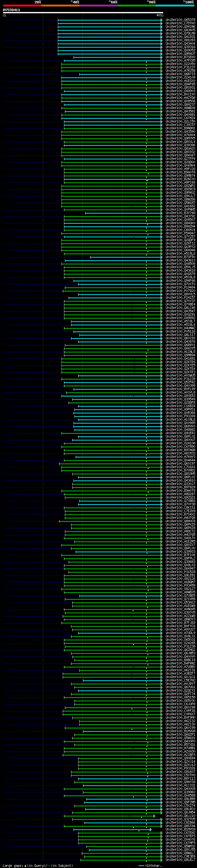Viewport: 197px width, 868px height.
Task: Click hit UniRef100_Q39933
Action: [180, 551]
